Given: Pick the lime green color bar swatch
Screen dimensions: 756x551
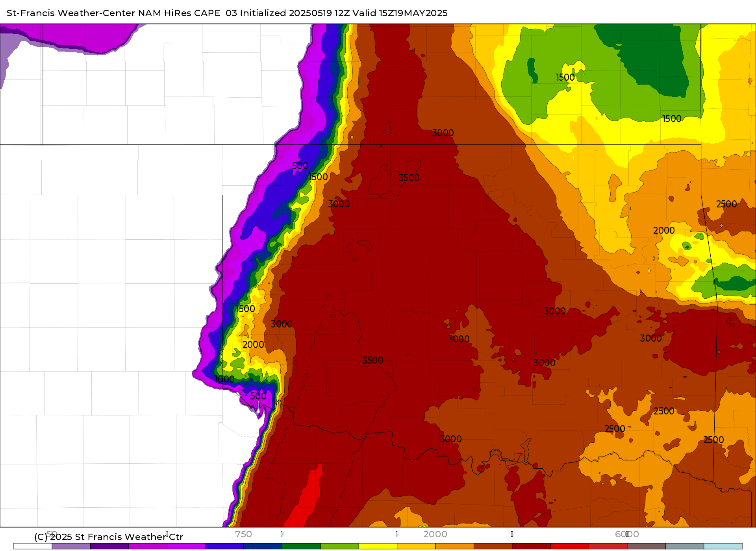Looking at the screenshot, I should [339, 546].
